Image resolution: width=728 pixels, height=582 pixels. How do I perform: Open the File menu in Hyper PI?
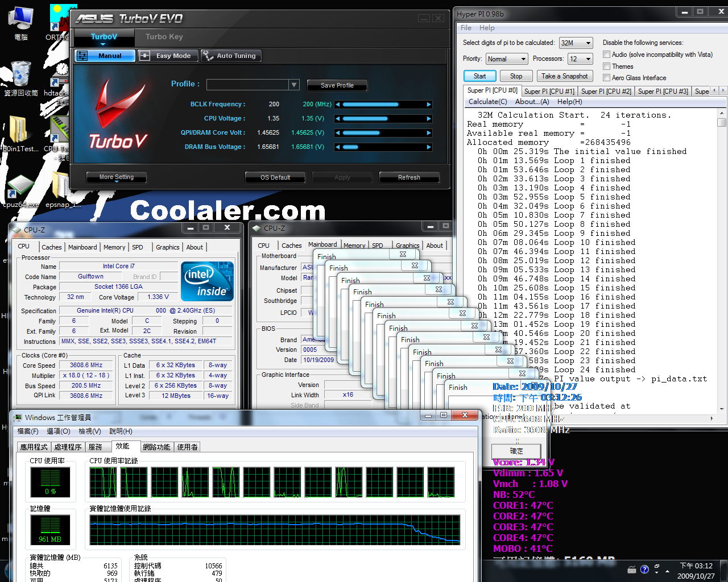(466, 28)
